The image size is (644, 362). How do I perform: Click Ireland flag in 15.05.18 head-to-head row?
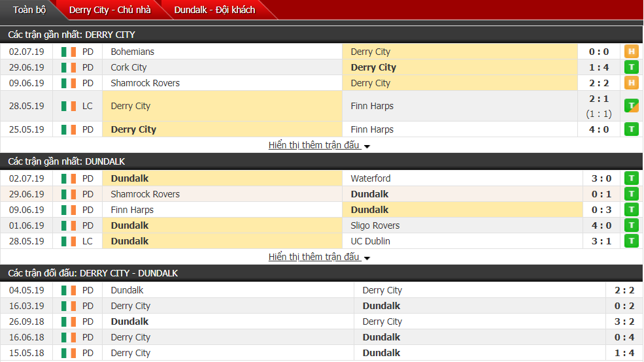pyautogui.click(x=69, y=353)
